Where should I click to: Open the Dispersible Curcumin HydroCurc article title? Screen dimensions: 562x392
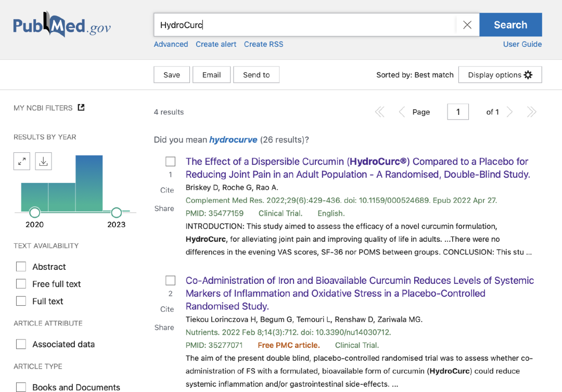click(357, 168)
